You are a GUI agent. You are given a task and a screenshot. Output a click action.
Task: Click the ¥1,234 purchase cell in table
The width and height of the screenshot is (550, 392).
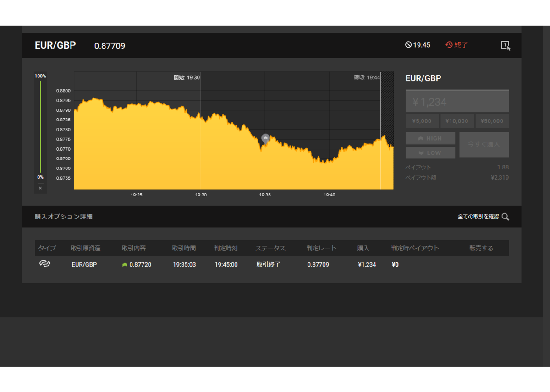click(367, 265)
